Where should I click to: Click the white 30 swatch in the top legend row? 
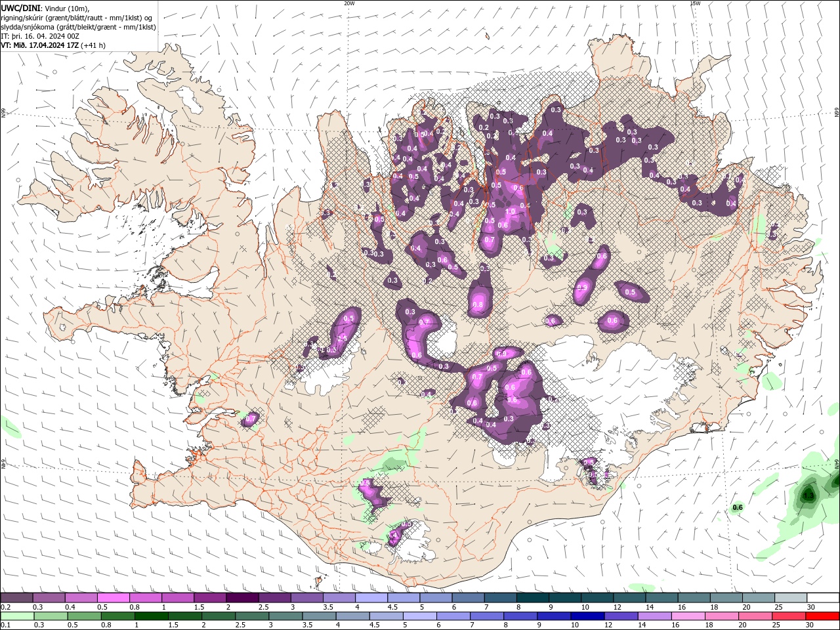point(823,598)
